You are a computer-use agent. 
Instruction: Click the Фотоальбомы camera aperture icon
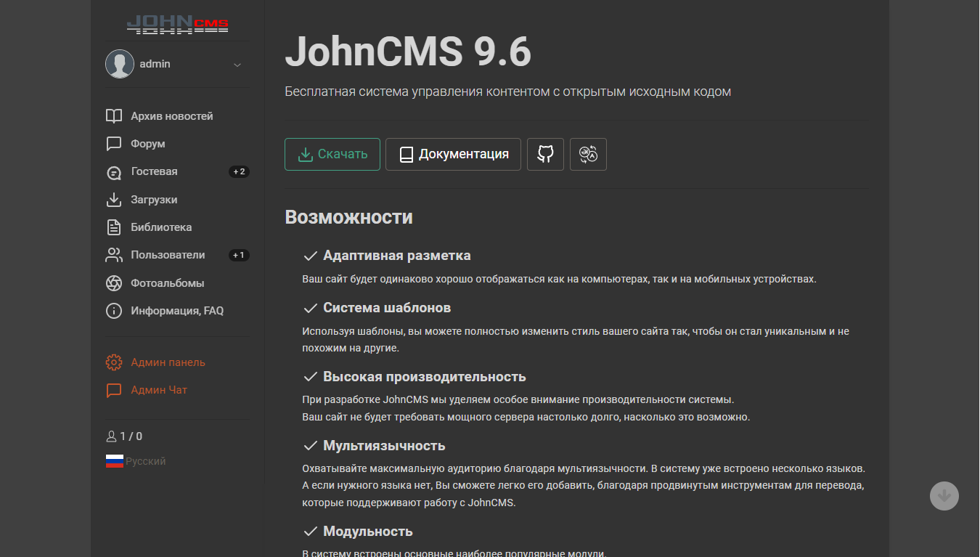pyautogui.click(x=114, y=283)
